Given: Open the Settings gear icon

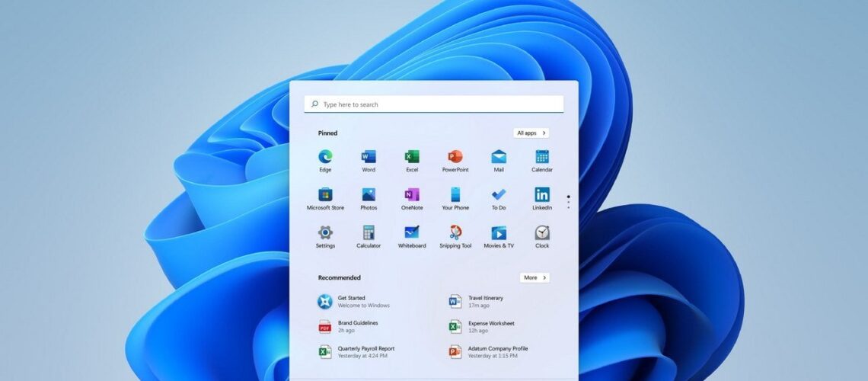Looking at the screenshot, I should [325, 233].
